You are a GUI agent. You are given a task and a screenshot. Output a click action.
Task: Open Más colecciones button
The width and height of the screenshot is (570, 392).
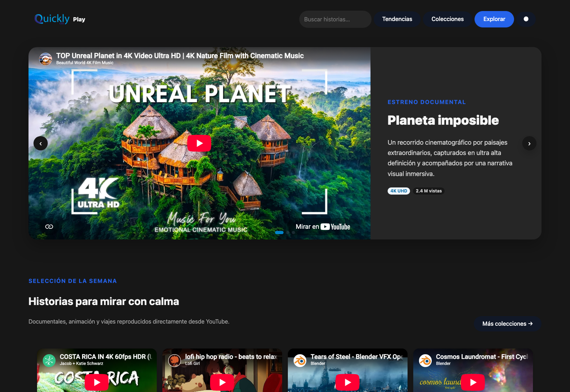[508, 324]
